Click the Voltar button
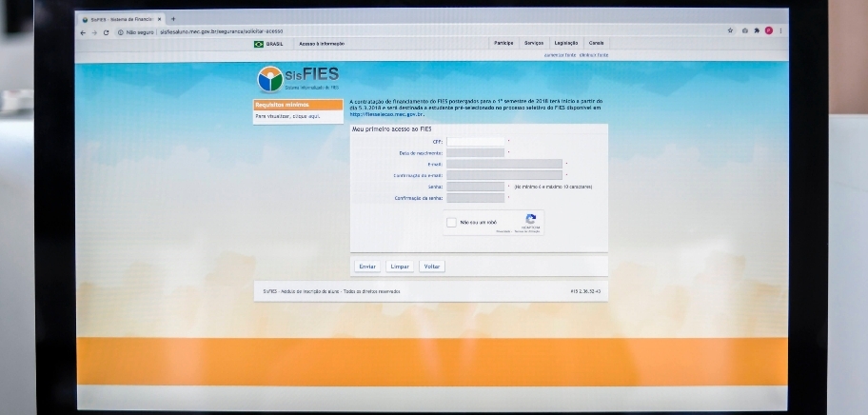The height and width of the screenshot is (415, 868). tap(432, 267)
